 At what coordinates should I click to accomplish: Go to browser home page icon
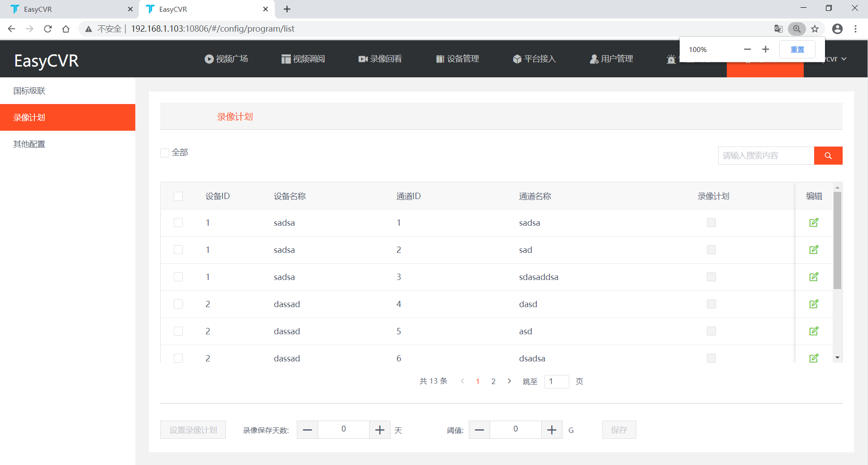pyautogui.click(x=66, y=29)
